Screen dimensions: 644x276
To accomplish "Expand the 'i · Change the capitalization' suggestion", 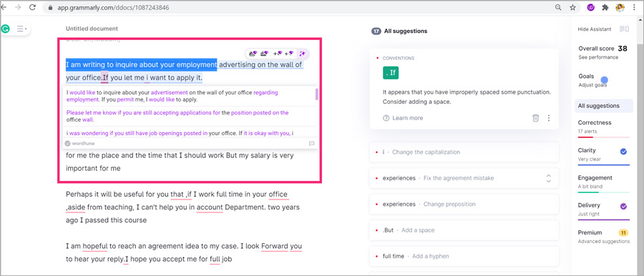I will [464, 152].
